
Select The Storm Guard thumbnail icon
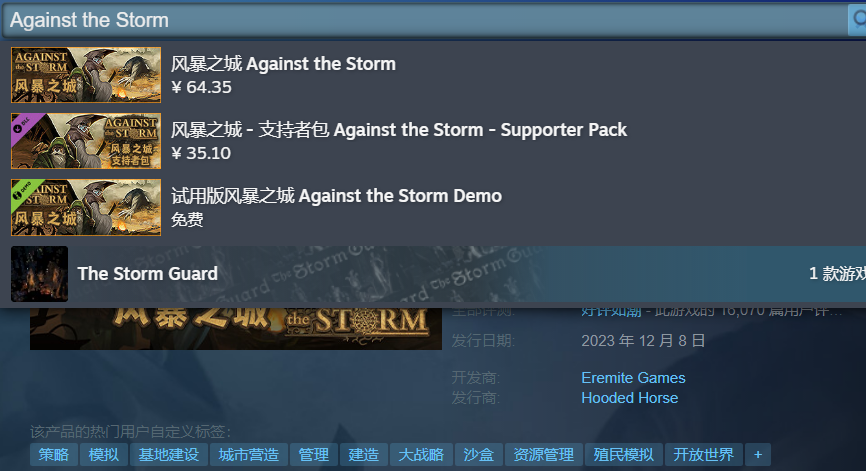click(39, 274)
